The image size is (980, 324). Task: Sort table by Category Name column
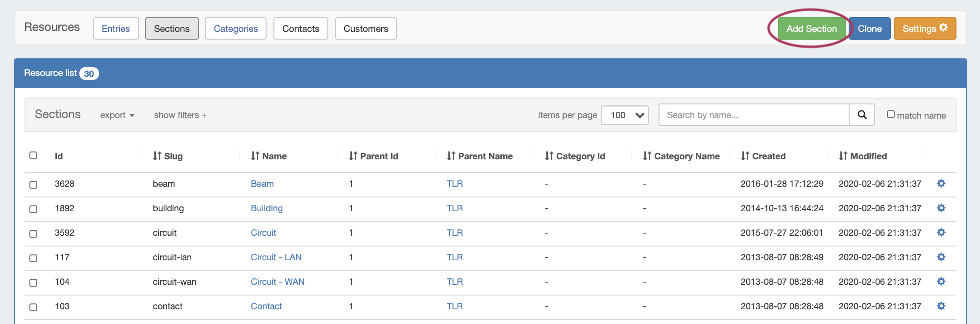(x=682, y=156)
